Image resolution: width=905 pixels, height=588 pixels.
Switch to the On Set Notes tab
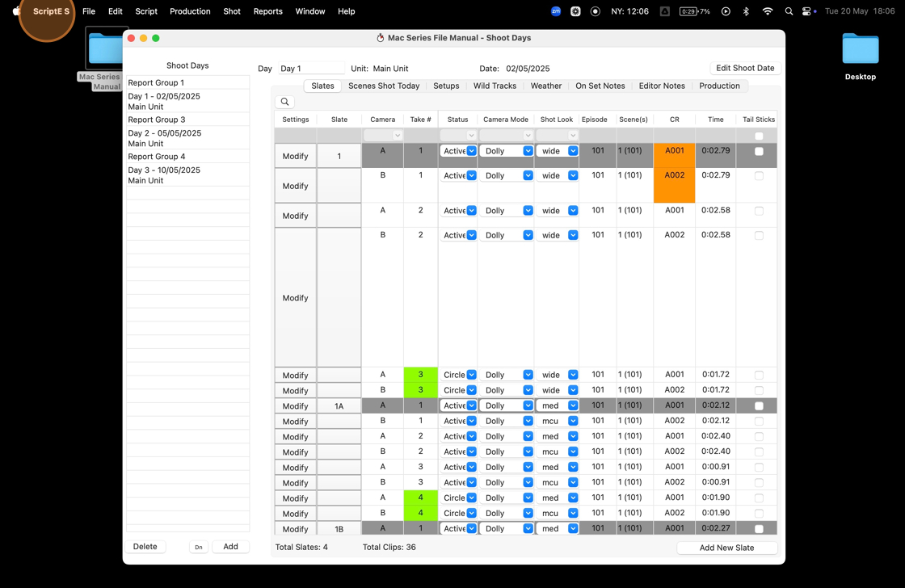click(600, 86)
